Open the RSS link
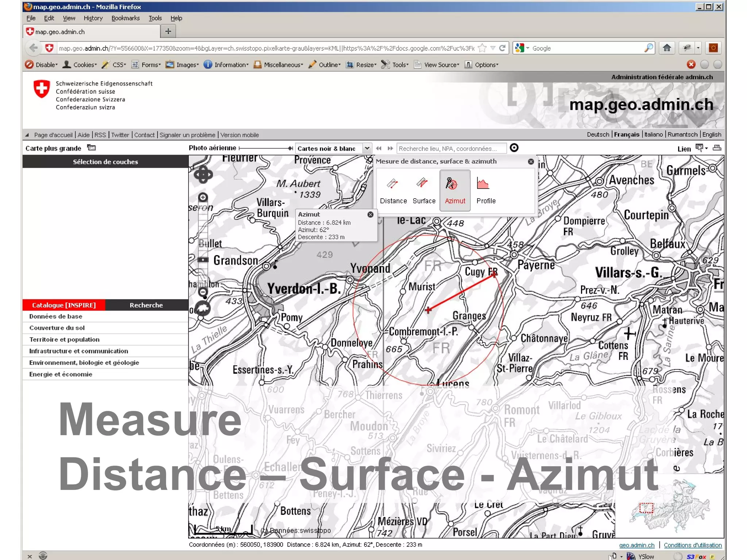The image size is (747, 560). click(x=100, y=135)
